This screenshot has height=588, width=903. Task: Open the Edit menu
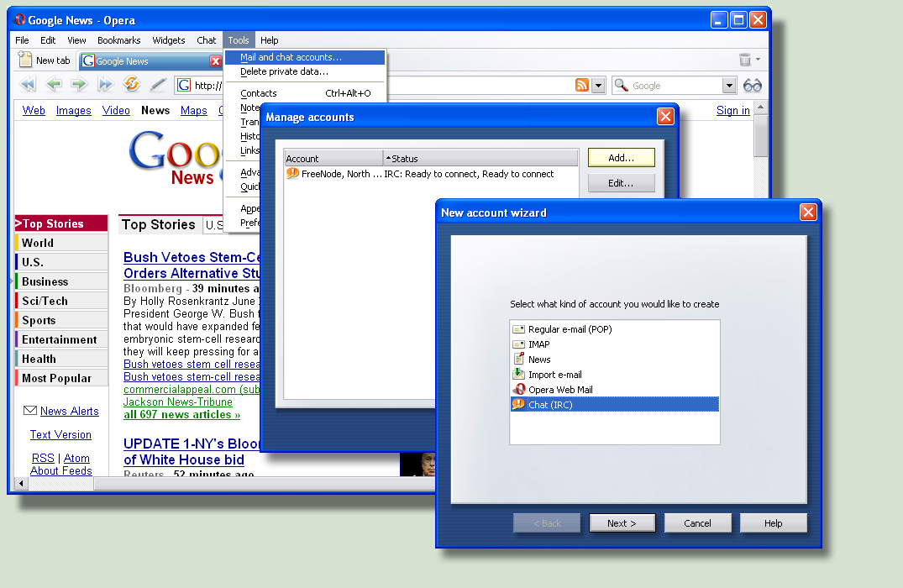48,39
